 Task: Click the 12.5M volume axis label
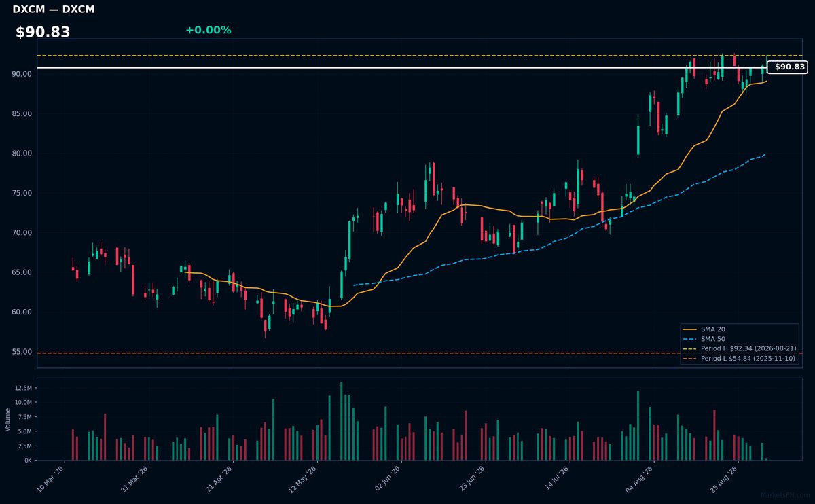click(23, 388)
